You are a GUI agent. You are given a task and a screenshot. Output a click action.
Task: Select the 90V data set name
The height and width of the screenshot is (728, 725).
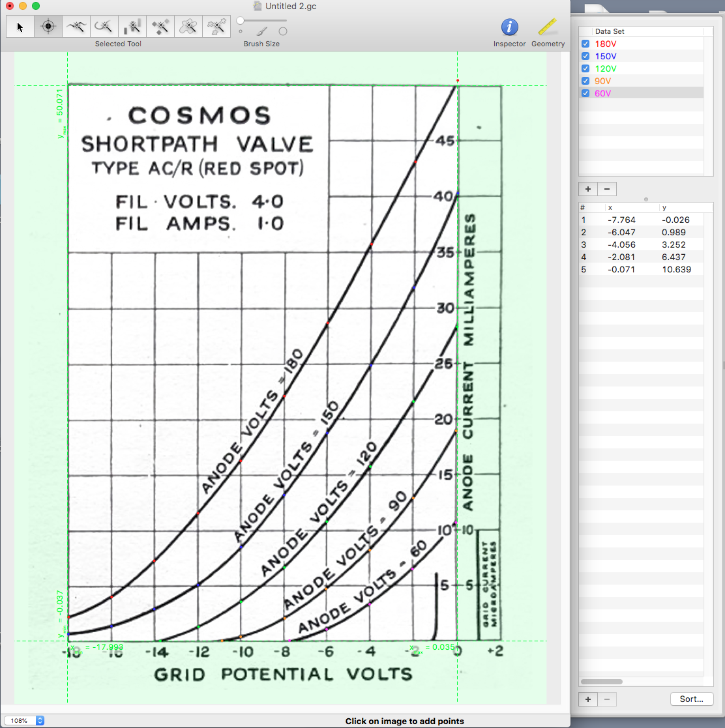(602, 81)
